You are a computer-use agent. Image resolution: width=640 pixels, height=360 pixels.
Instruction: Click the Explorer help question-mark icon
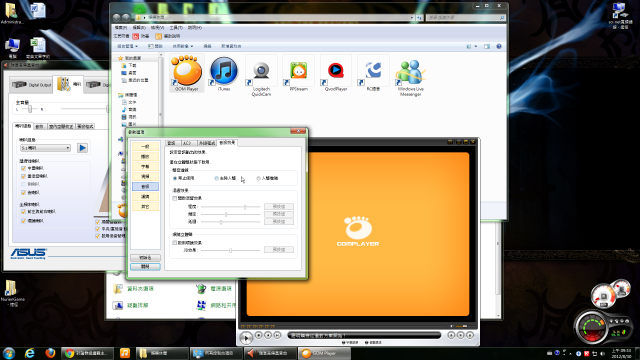tap(499, 47)
